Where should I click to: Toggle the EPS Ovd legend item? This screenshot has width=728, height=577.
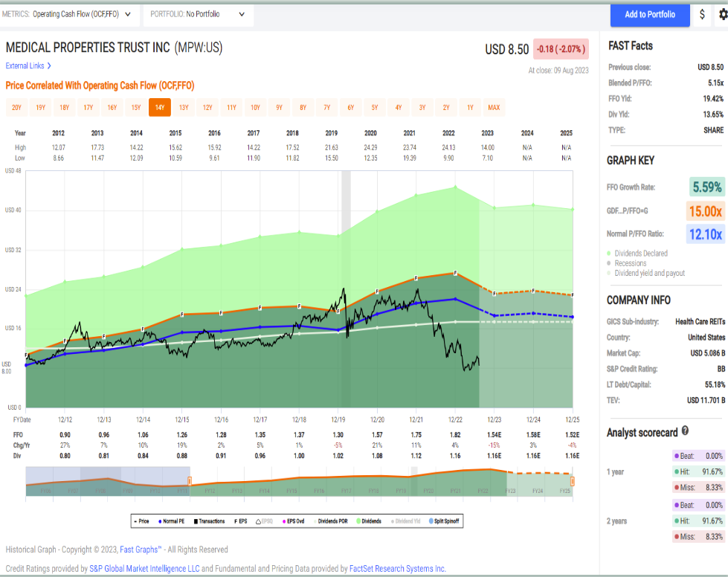(293, 521)
